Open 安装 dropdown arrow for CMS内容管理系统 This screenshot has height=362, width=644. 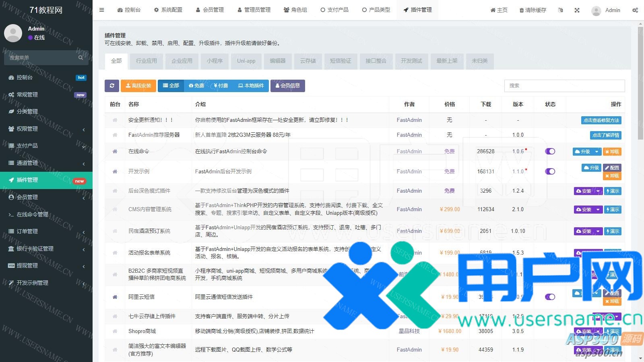click(x=598, y=210)
